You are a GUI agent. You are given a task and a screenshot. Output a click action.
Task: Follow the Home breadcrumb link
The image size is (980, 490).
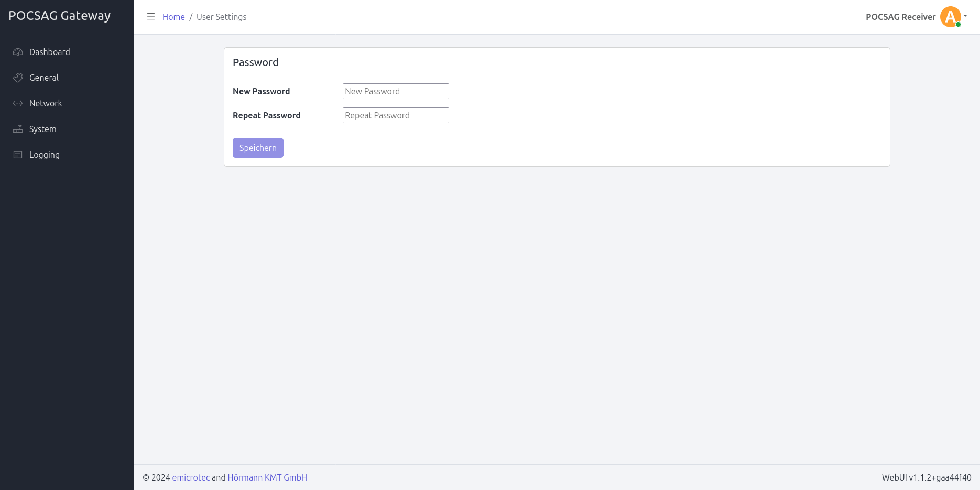pos(173,17)
